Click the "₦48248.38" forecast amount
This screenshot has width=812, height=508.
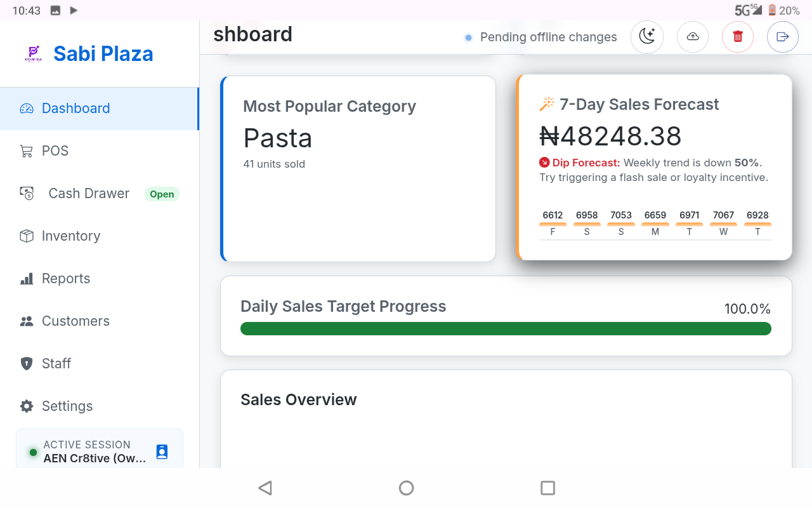click(x=610, y=137)
